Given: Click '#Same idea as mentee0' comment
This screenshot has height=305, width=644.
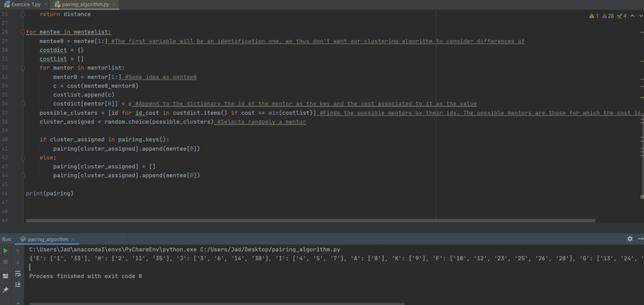Looking at the screenshot, I should (x=161, y=77).
